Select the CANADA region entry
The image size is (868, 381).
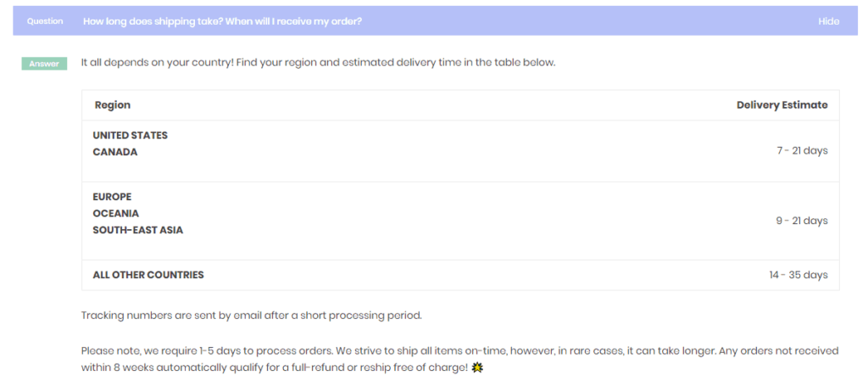pyautogui.click(x=115, y=152)
